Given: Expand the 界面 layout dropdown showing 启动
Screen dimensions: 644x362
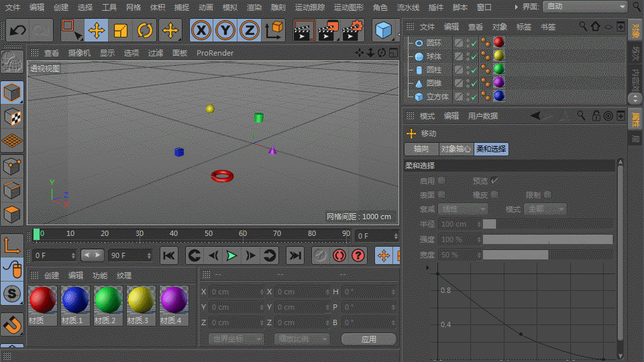Looking at the screenshot, I should pyautogui.click(x=584, y=6).
